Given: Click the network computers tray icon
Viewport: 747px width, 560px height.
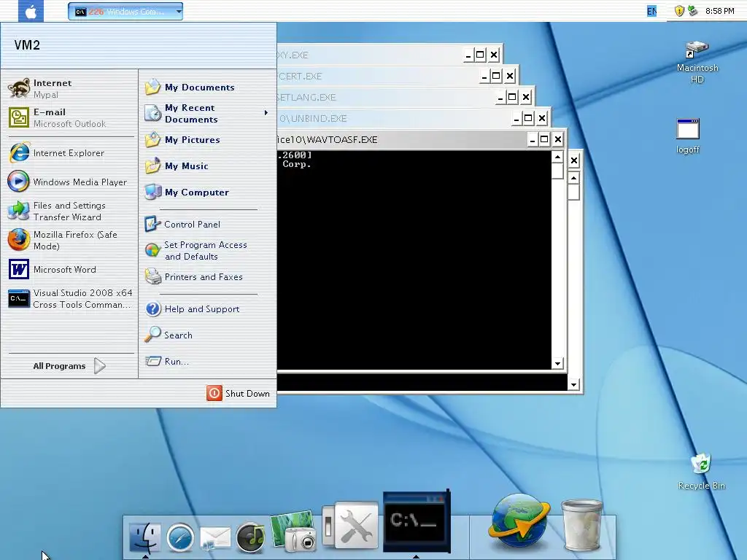Looking at the screenshot, I should coord(693,10).
